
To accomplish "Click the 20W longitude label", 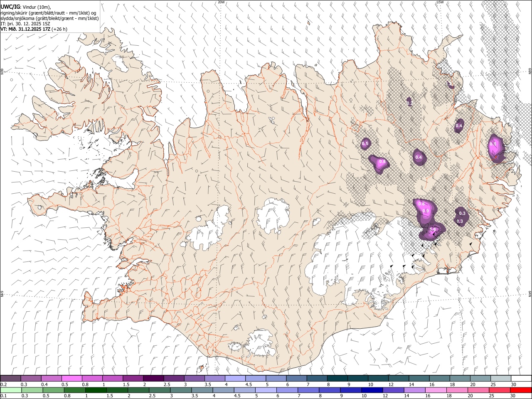I will pyautogui.click(x=221, y=2).
